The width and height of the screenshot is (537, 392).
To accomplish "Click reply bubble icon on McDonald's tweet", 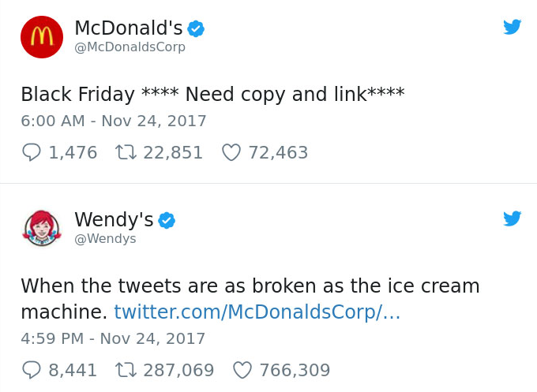I will tap(32, 152).
